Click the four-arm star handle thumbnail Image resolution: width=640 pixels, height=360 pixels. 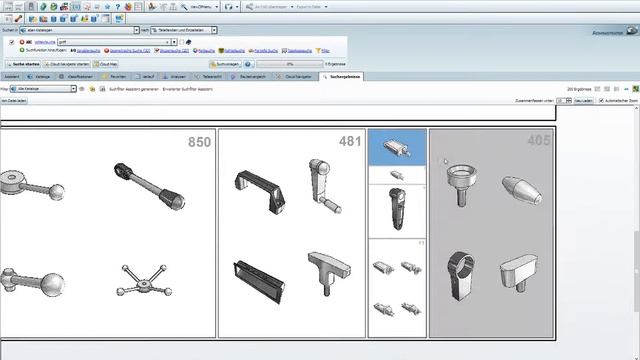click(x=144, y=280)
